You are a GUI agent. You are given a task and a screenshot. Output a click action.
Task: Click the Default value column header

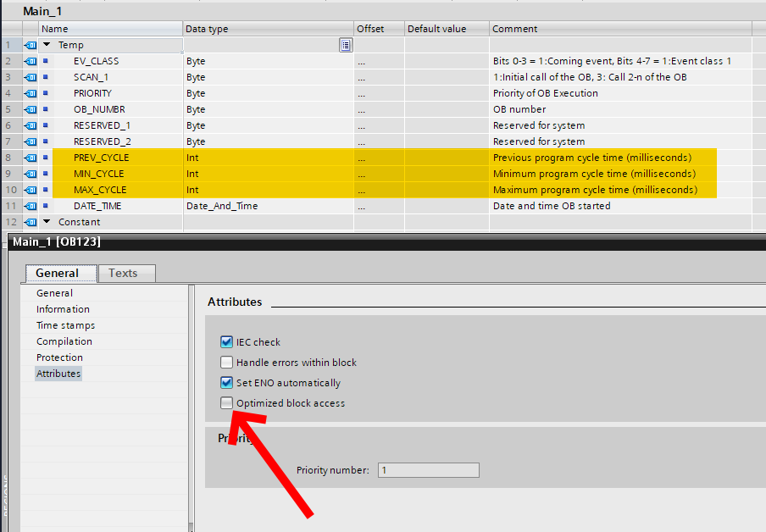point(447,29)
